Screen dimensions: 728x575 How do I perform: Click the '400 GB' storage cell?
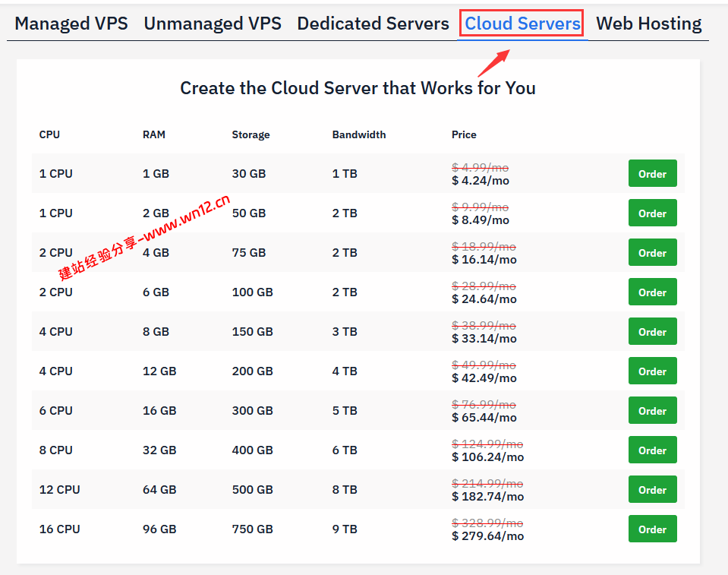[252, 450]
